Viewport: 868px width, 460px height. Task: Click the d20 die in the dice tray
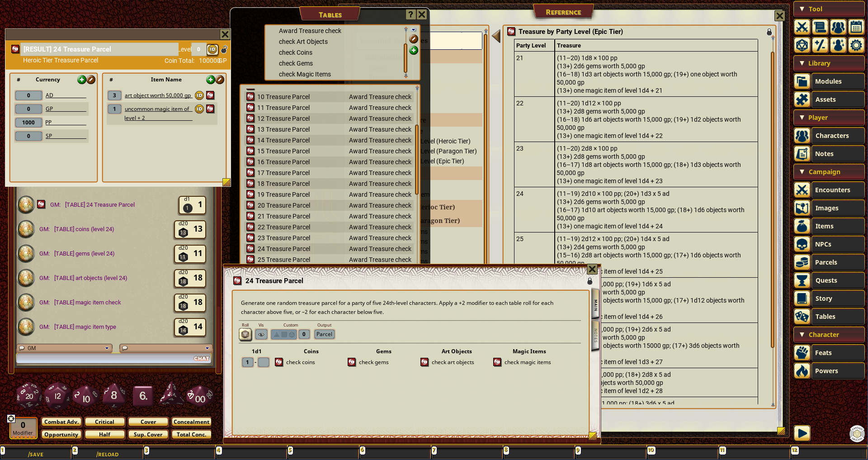(28, 395)
